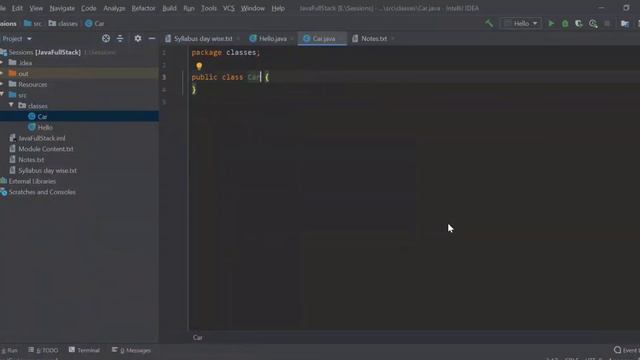Open the Hello run configuration dropdown
Viewport: 640px width, 360px height.
click(521, 24)
